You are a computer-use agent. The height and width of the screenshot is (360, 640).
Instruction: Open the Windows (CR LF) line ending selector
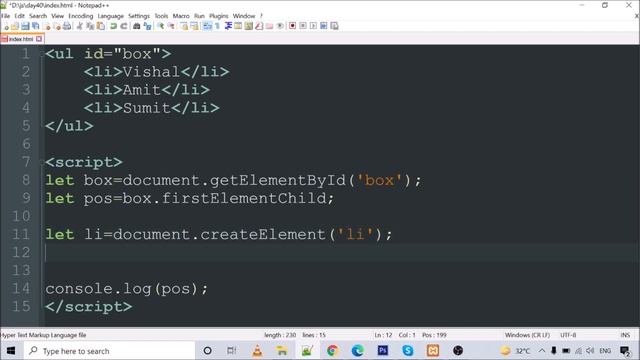[527, 335]
